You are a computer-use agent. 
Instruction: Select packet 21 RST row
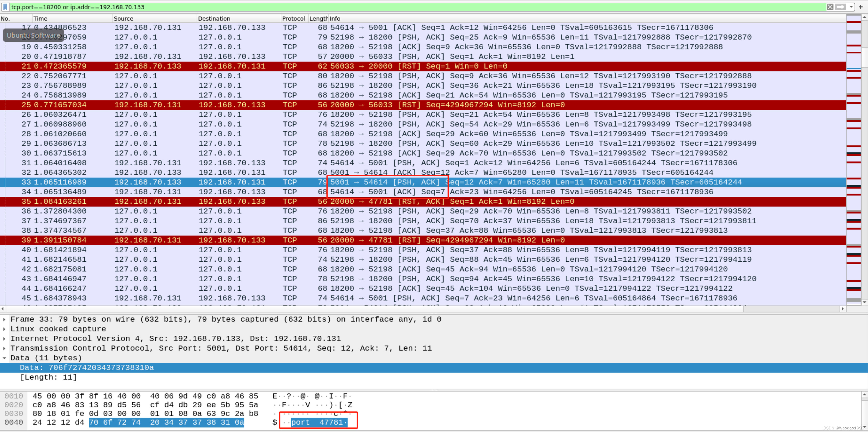point(423,66)
